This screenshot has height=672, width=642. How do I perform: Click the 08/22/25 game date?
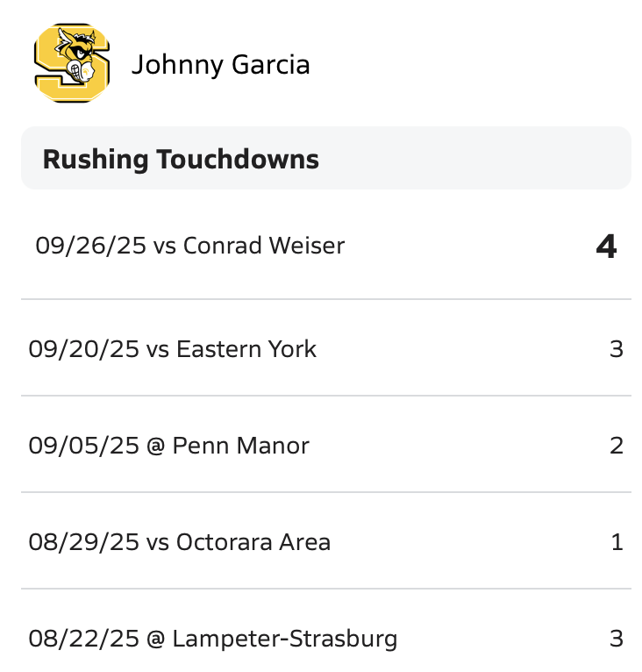click(x=83, y=639)
